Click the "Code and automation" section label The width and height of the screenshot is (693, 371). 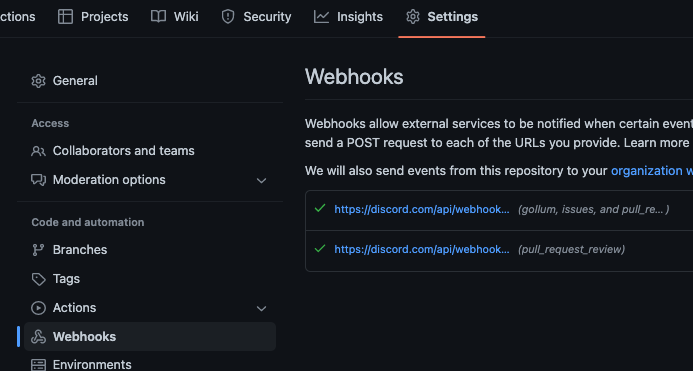pos(88,222)
